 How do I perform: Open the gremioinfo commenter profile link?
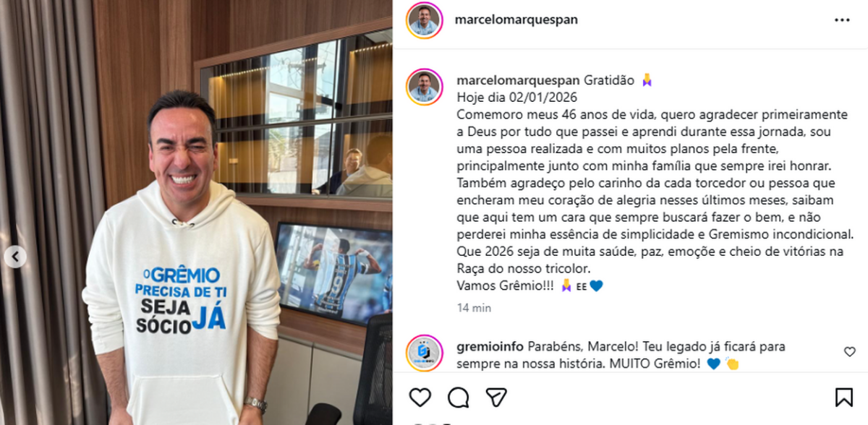490,346
